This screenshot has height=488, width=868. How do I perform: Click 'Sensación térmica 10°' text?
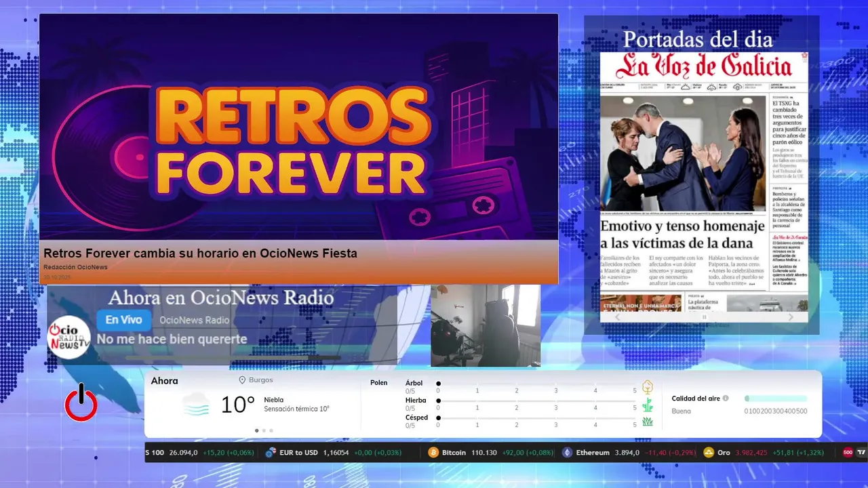[x=296, y=409]
